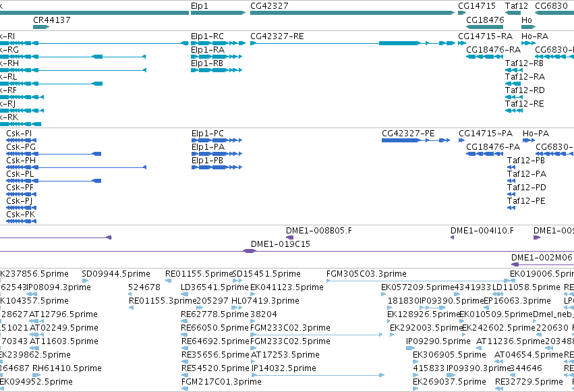574x392 pixels.
Task: Select the Elp1 gene bar
Action: tap(218, 13)
